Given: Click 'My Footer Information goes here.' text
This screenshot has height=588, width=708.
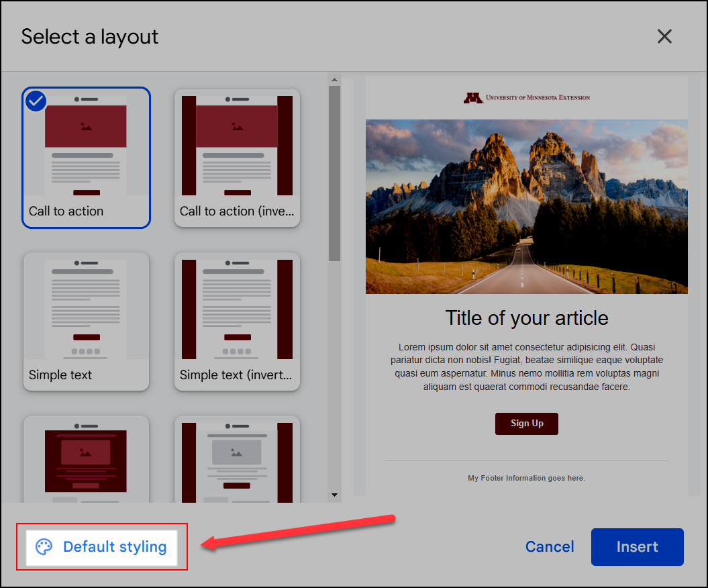Looking at the screenshot, I should point(527,478).
